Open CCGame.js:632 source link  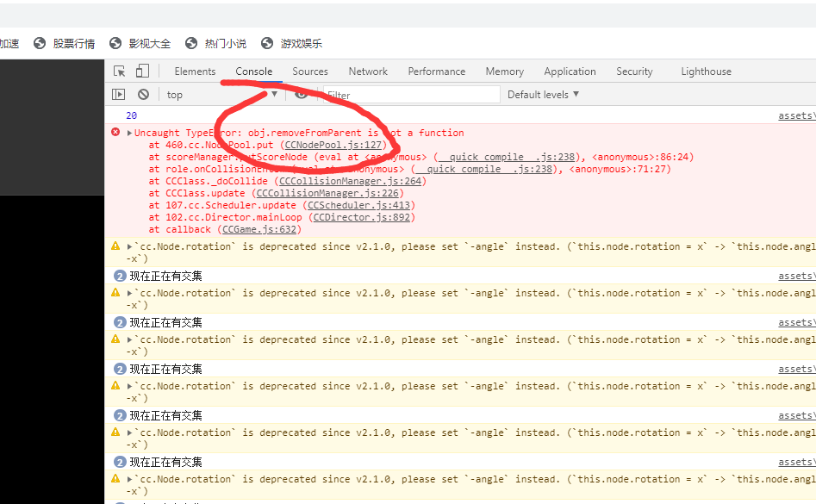click(259, 229)
